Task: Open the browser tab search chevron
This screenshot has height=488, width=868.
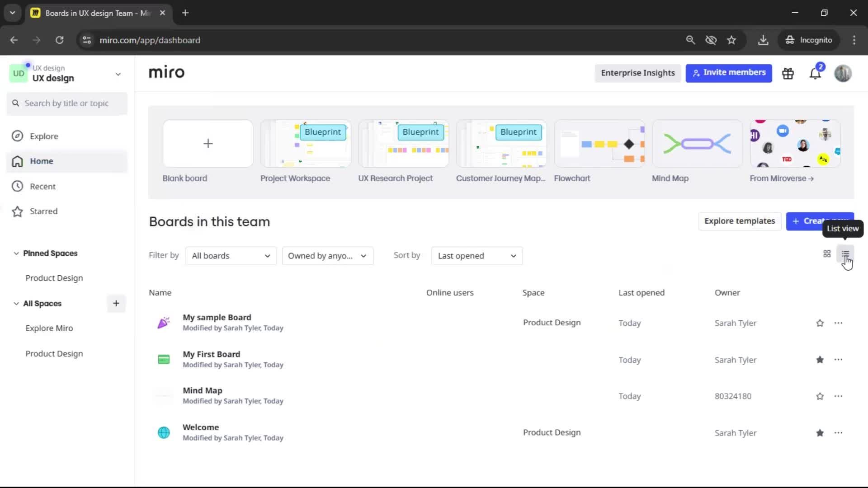Action: click(12, 13)
